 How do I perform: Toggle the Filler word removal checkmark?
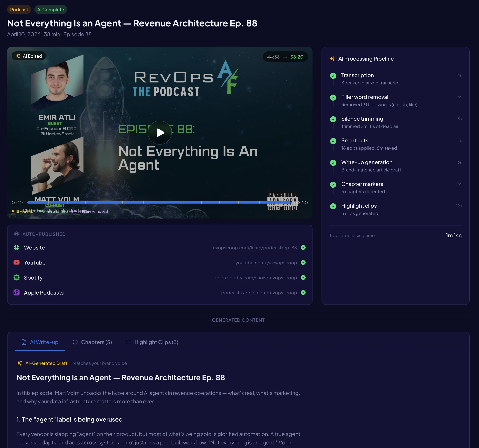(x=333, y=98)
